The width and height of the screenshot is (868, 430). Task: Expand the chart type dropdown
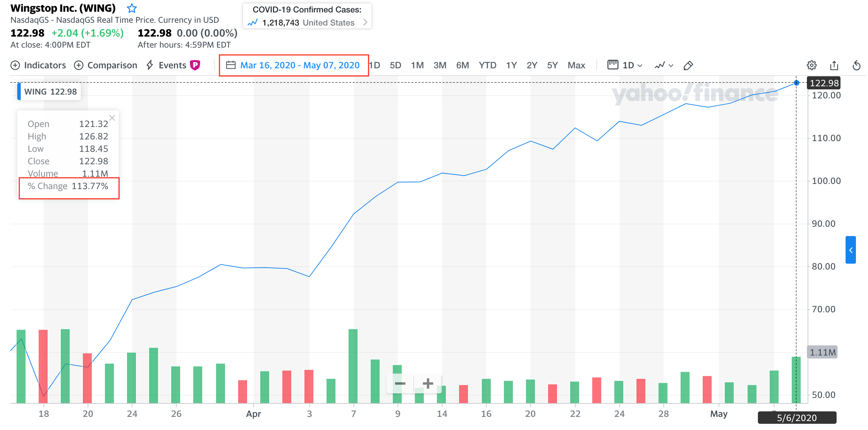tap(664, 65)
